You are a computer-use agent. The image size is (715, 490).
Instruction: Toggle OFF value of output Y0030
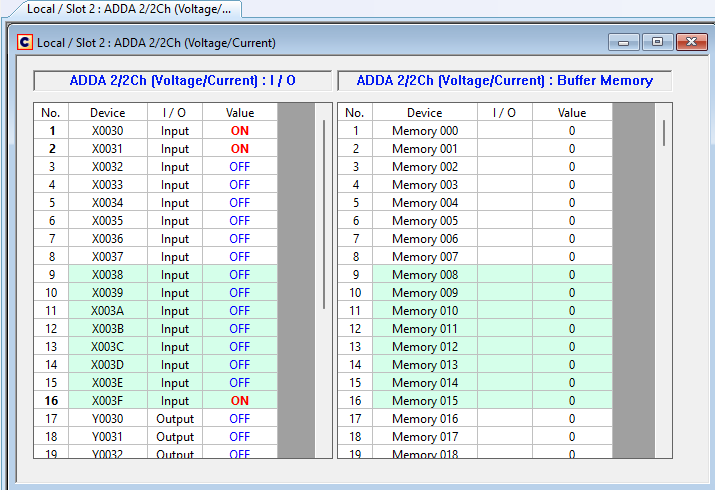(x=239, y=419)
